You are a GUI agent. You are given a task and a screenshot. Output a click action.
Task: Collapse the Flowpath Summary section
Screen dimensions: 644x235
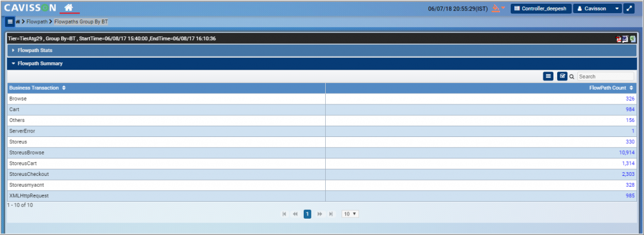[322, 63]
